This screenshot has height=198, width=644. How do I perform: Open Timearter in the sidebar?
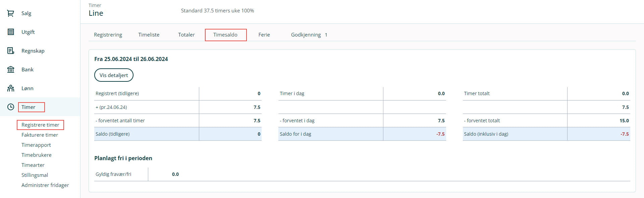pos(33,165)
